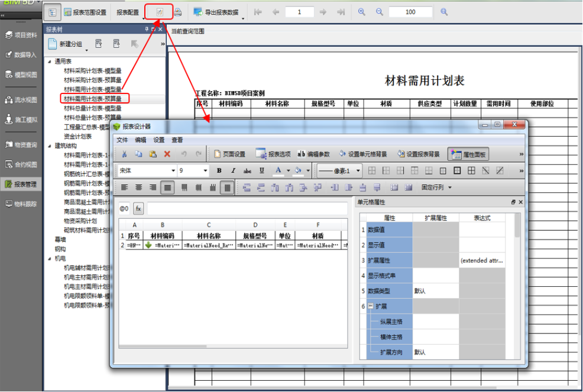Open the 查看 menu in report designer
Screen dimensions: 583x392
(177, 140)
